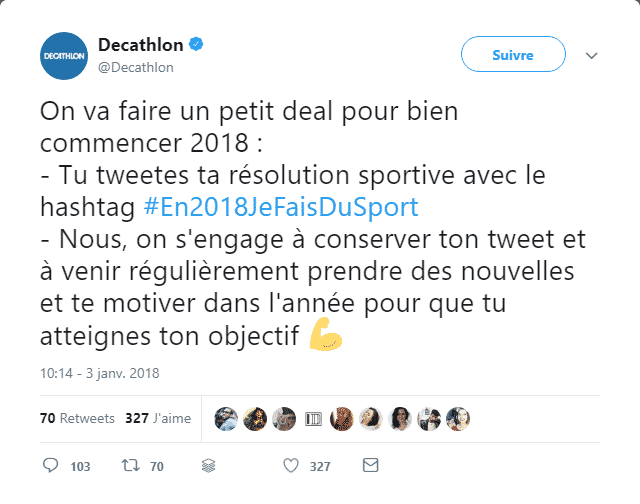This screenshot has height=504, width=640.
Task: Click the flexed biceps emoji
Action: pos(326,336)
